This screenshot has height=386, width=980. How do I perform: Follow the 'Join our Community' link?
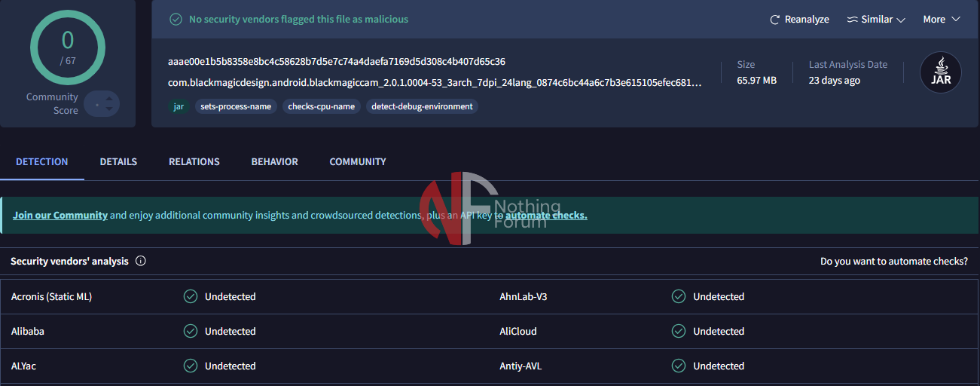point(60,215)
